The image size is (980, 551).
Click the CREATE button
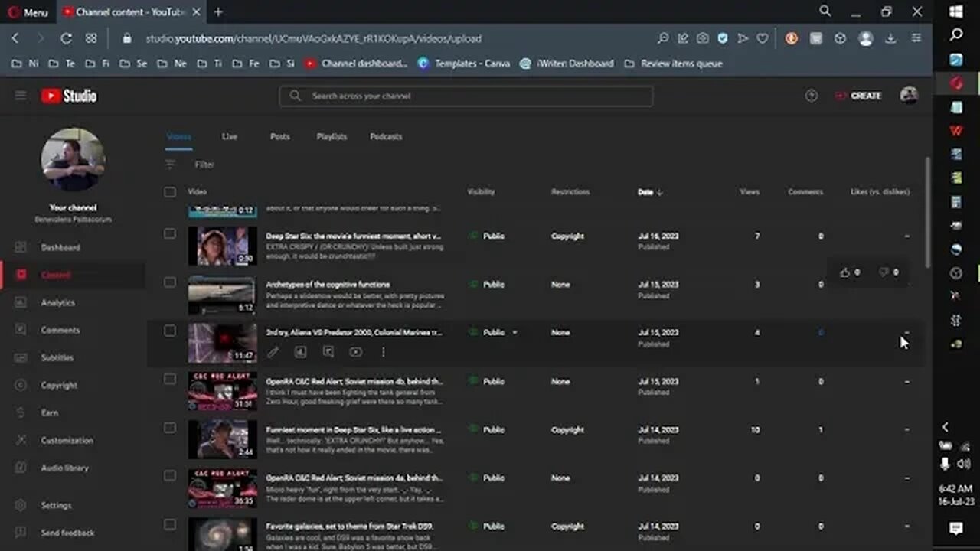(858, 96)
